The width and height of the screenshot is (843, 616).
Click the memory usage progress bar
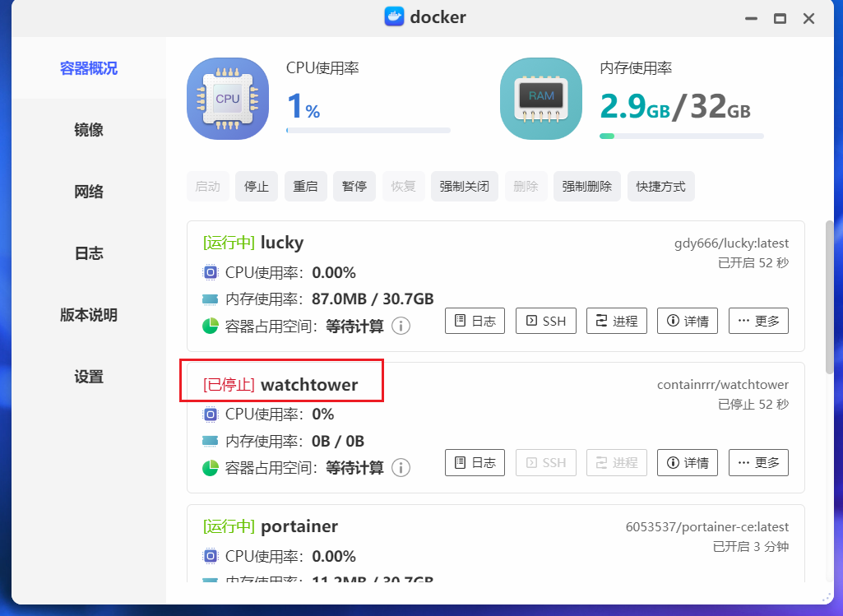tap(681, 135)
